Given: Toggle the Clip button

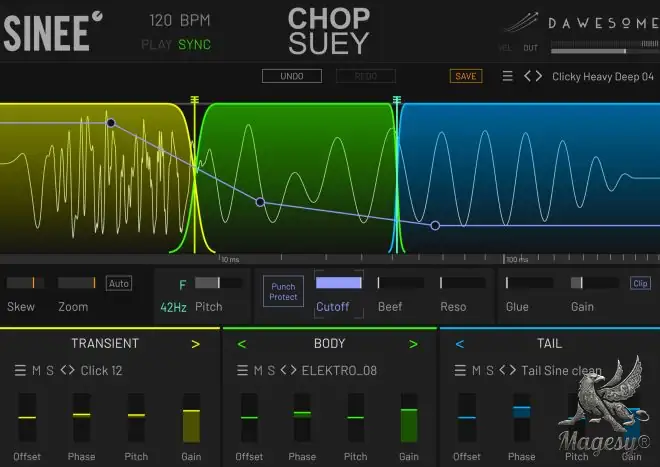Looking at the screenshot, I should click(640, 283).
